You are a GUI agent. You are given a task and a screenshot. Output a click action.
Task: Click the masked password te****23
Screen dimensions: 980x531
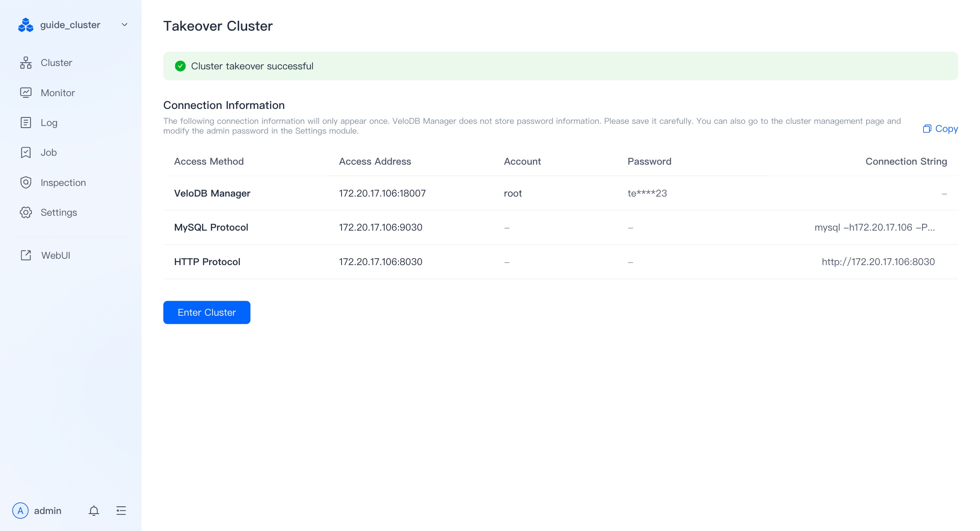pos(647,193)
